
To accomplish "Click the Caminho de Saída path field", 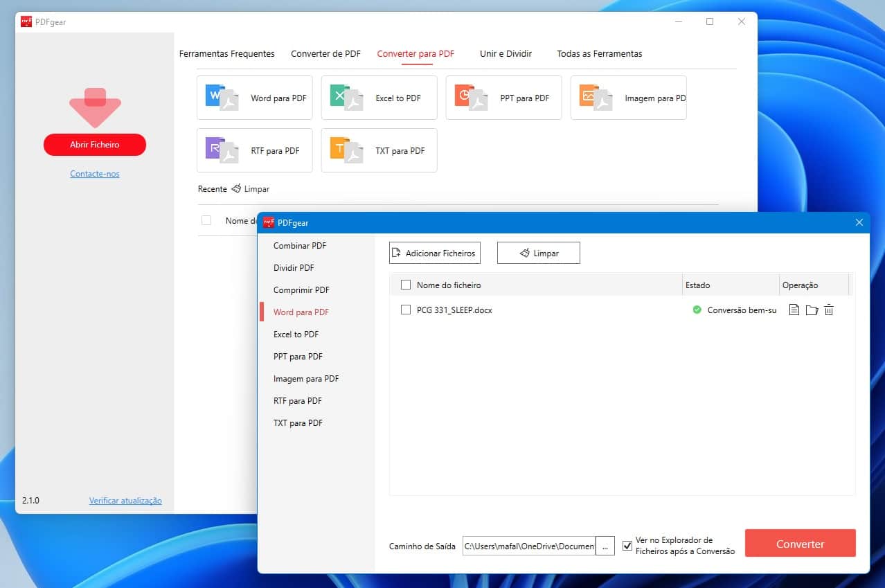I will (x=529, y=546).
